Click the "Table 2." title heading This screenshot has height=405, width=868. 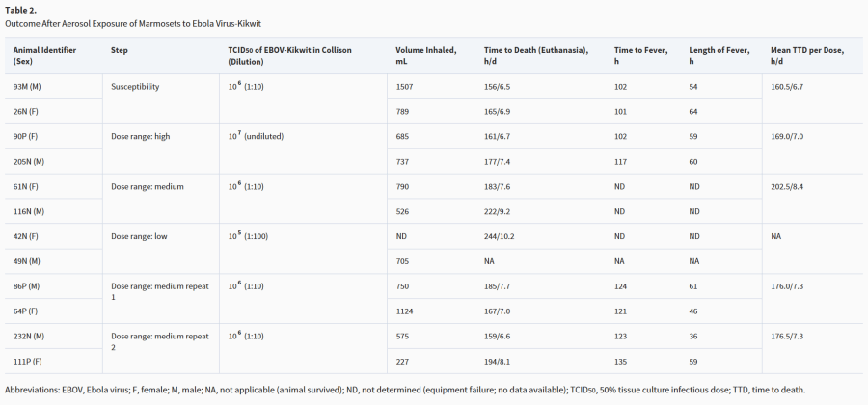(22, 10)
